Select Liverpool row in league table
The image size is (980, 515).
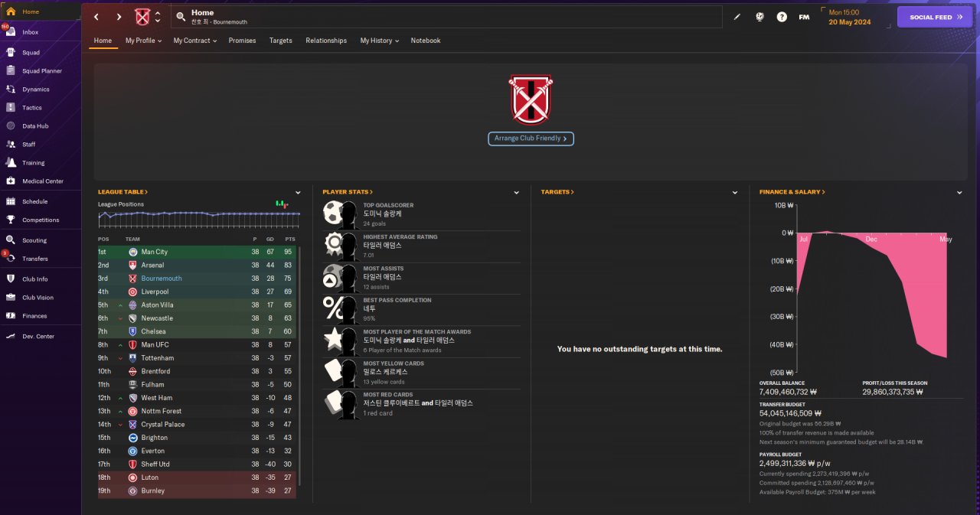point(198,292)
